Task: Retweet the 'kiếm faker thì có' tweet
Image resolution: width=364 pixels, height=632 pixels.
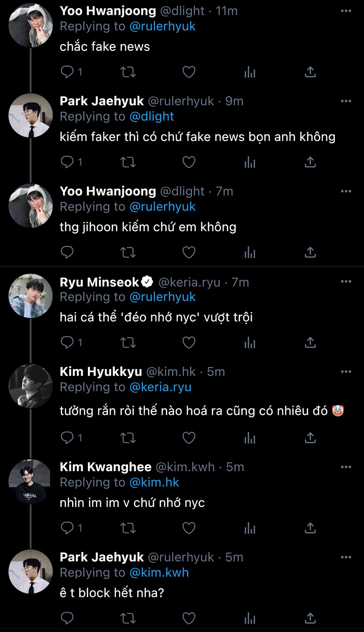Action: (128, 162)
